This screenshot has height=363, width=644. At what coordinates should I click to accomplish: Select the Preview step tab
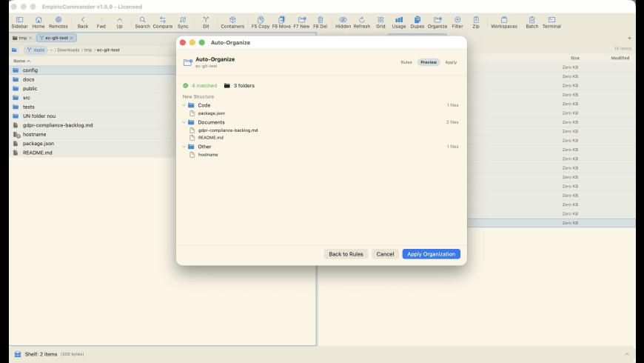tap(429, 62)
